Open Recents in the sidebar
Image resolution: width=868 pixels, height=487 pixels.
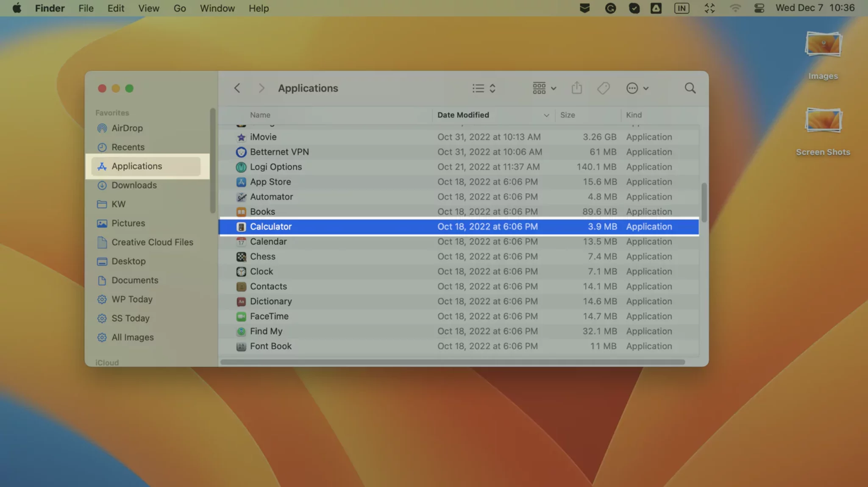(x=146, y=147)
